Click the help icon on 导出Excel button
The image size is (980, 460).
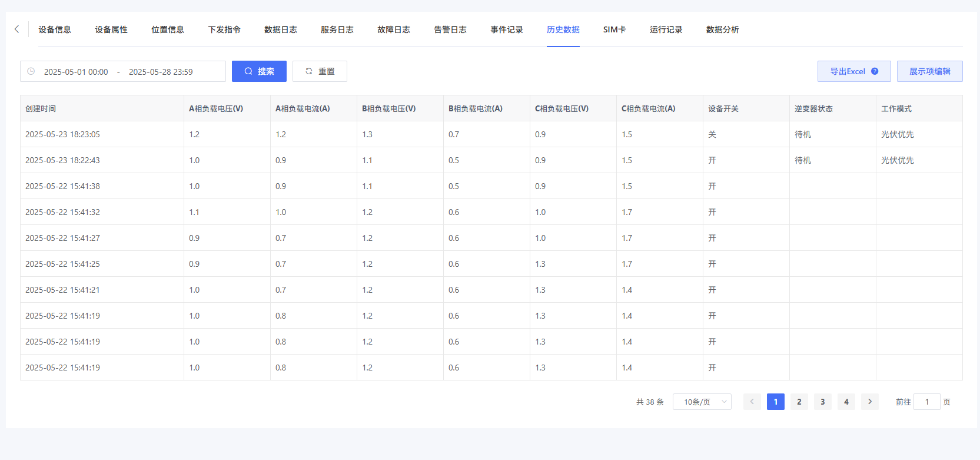875,71
